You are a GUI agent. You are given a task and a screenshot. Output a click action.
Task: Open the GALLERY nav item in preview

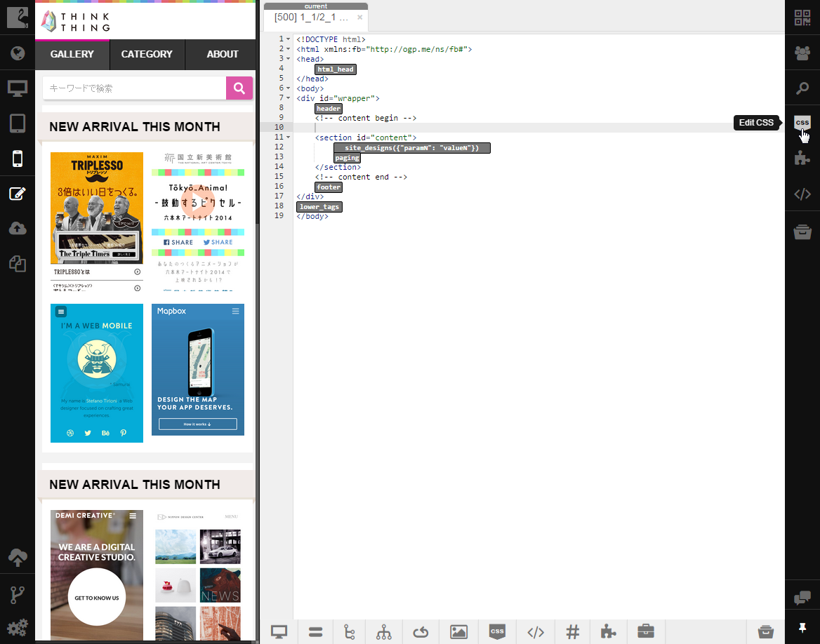pos(72,54)
